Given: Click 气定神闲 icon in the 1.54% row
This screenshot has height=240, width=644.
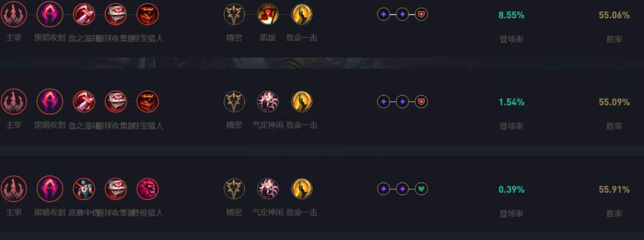Looking at the screenshot, I should pos(268,102).
